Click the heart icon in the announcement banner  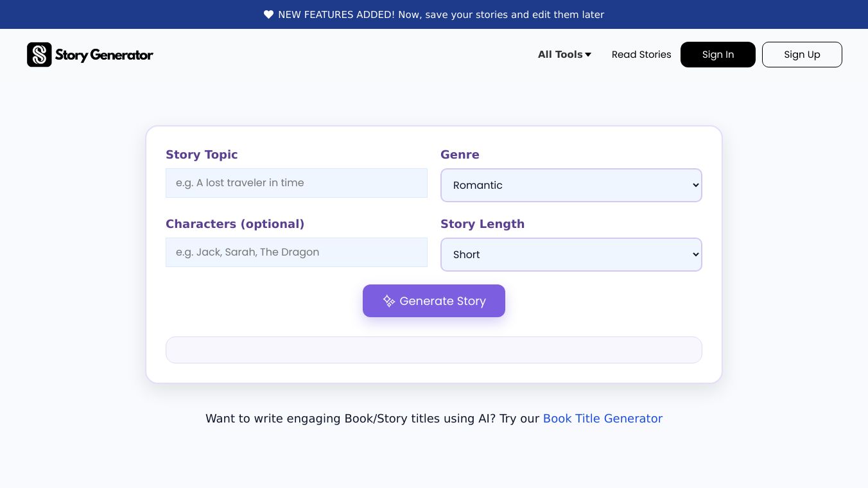(x=268, y=15)
